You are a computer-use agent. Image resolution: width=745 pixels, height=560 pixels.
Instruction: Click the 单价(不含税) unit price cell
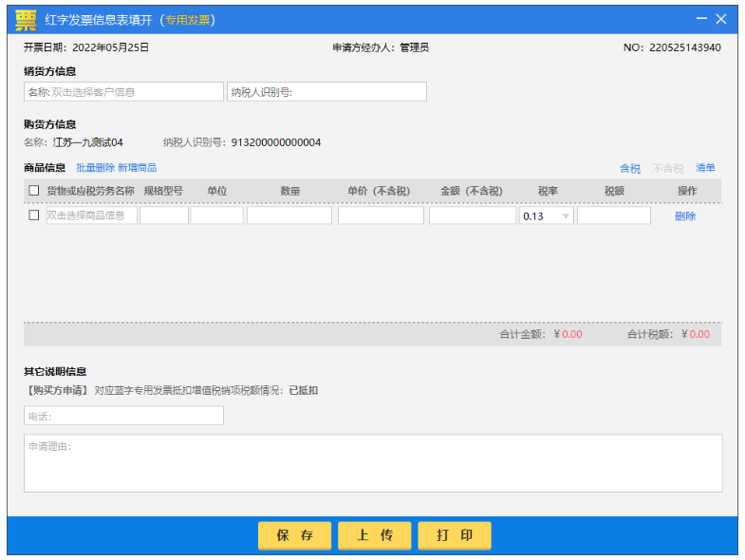(x=382, y=215)
